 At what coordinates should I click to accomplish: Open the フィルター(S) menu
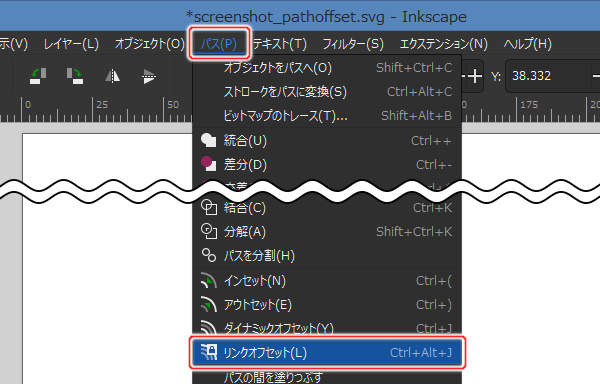(353, 44)
